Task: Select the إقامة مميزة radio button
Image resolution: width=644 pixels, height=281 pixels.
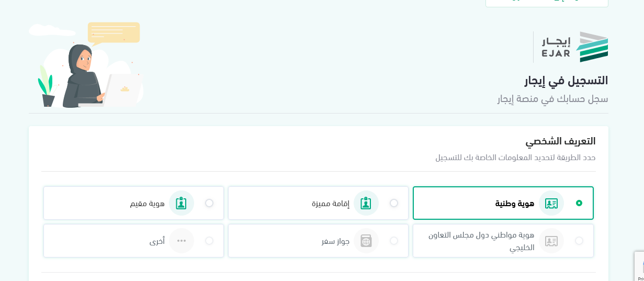Action: [x=394, y=203]
